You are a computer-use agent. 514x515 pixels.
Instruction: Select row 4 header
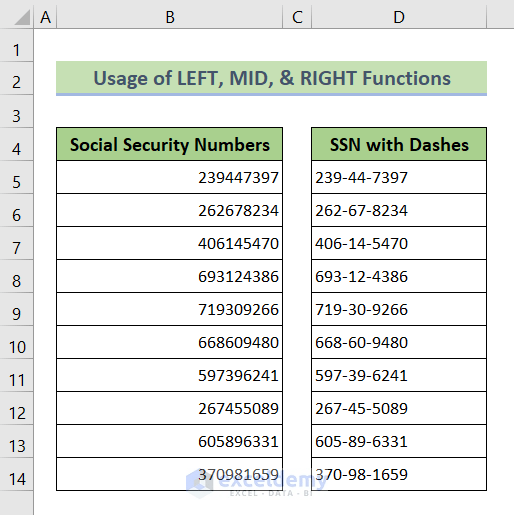click(17, 144)
